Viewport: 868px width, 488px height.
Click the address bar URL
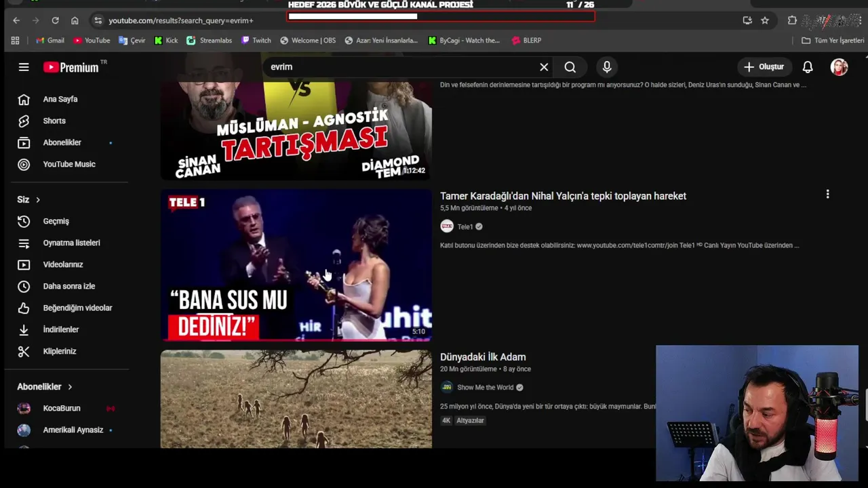coord(181,21)
